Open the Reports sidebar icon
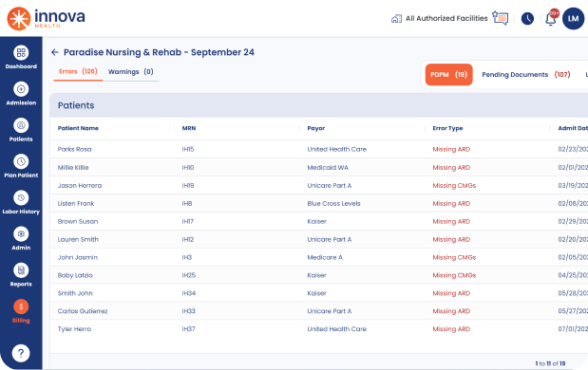 [21, 270]
